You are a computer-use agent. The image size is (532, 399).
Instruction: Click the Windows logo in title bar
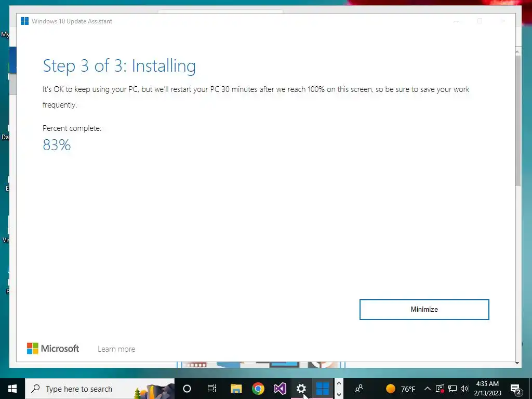coord(24,21)
